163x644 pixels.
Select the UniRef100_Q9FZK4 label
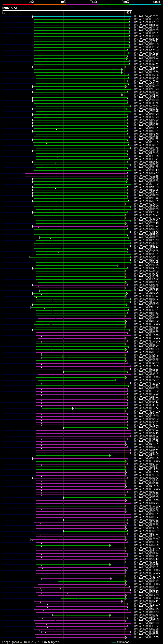click(146, 58)
